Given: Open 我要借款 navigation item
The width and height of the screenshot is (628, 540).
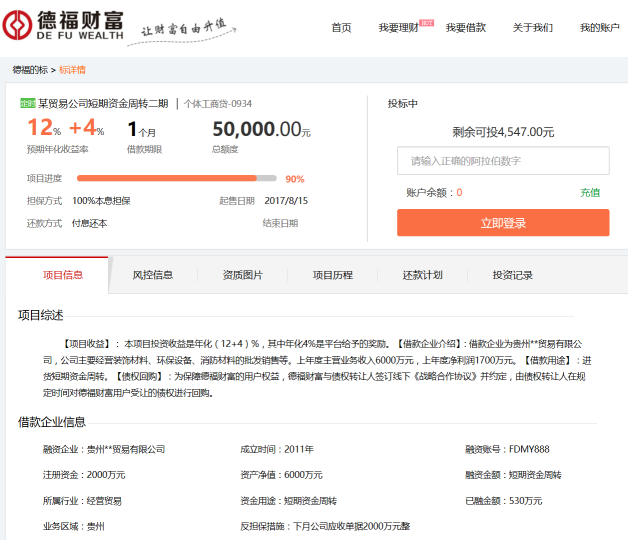Looking at the screenshot, I should (x=465, y=28).
